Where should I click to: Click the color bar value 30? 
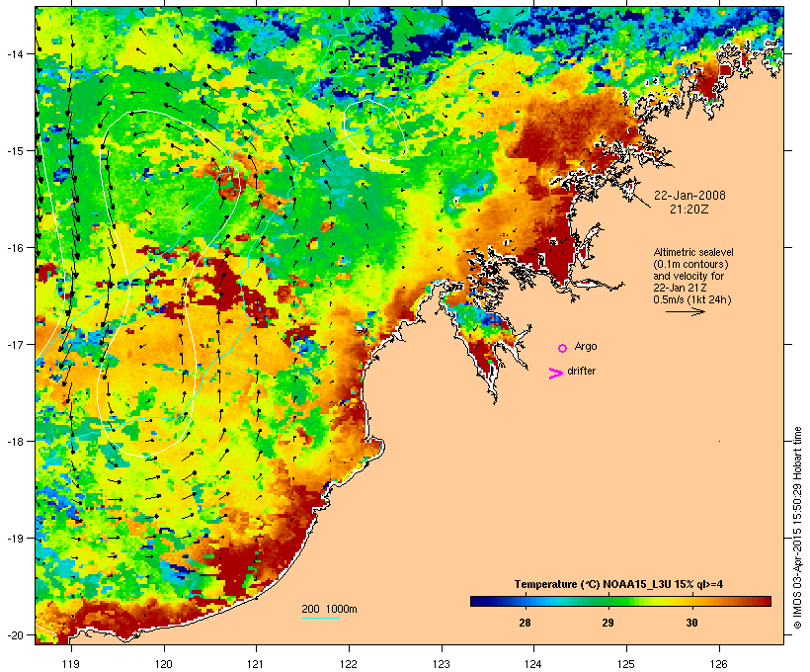coord(691,623)
